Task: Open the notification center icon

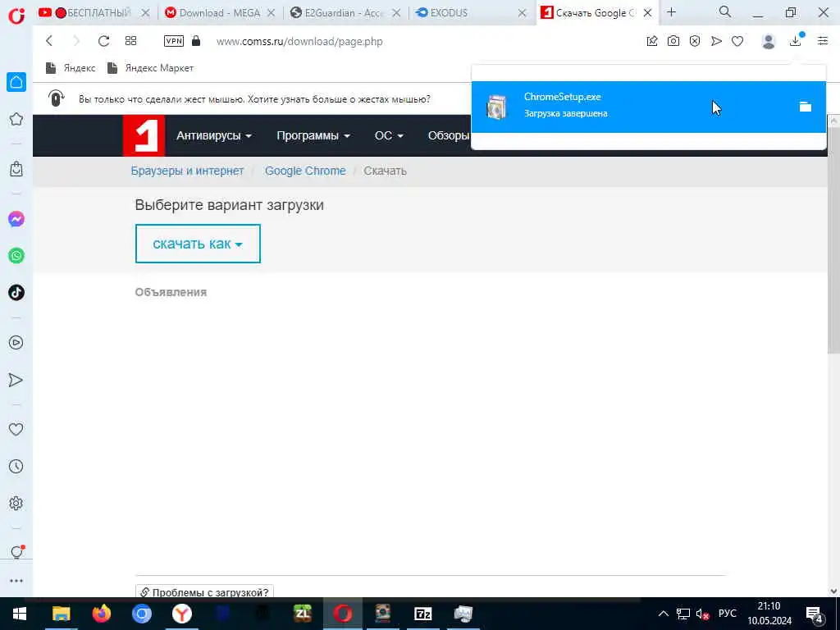Action: click(815, 614)
